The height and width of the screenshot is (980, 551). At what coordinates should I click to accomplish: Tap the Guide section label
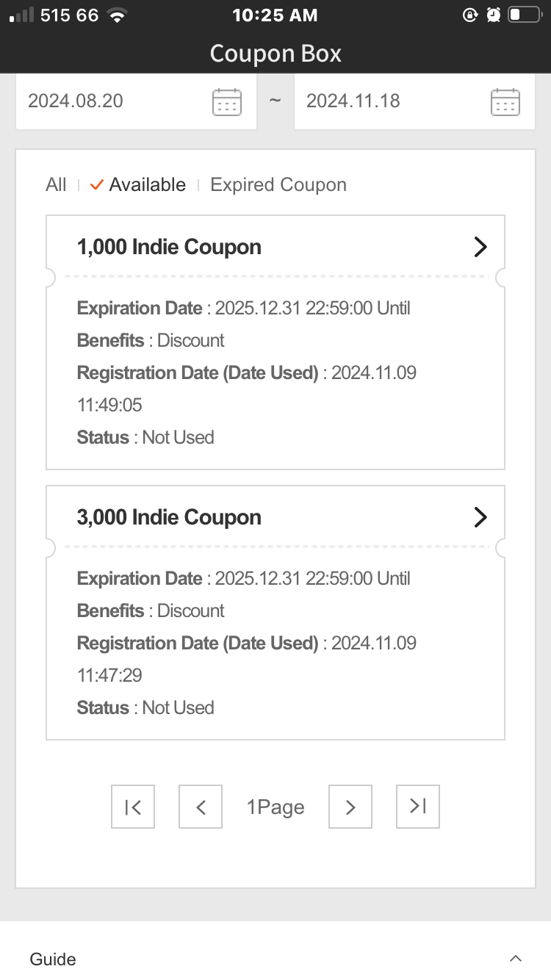tap(53, 959)
